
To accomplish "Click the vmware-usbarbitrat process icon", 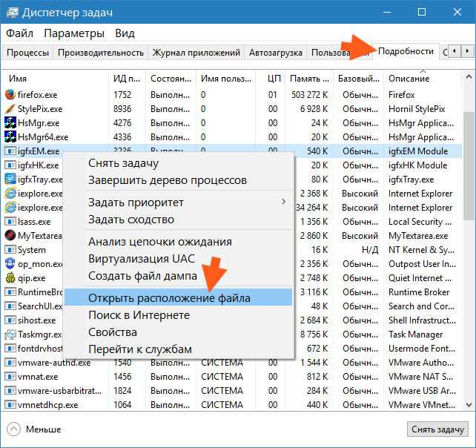I will tap(10, 391).
